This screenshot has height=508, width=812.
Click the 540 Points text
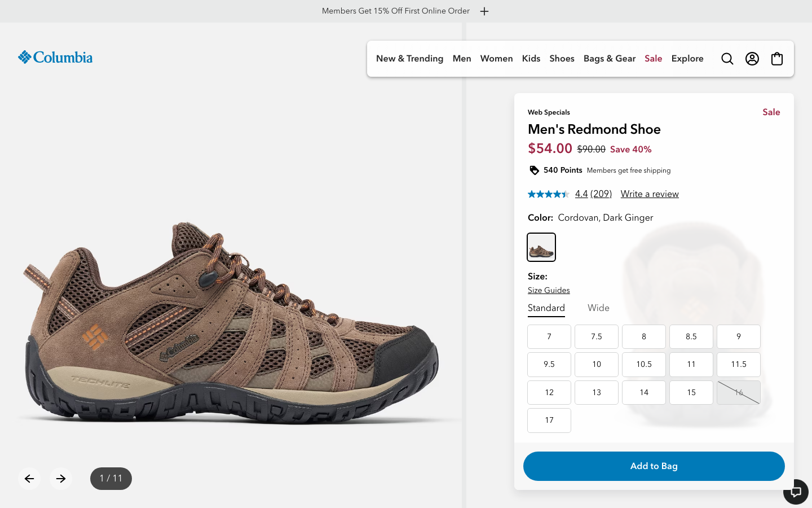[x=563, y=170]
